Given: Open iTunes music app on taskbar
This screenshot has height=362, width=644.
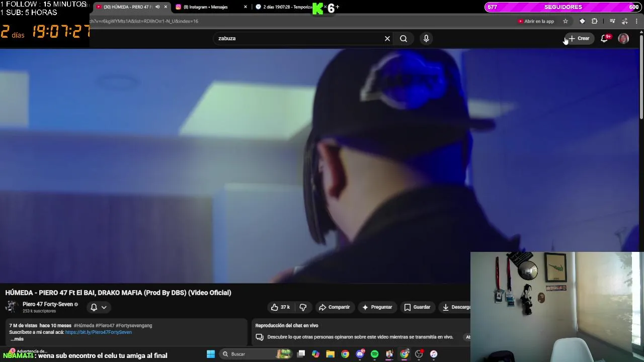Looking at the screenshot, I should click(434, 354).
